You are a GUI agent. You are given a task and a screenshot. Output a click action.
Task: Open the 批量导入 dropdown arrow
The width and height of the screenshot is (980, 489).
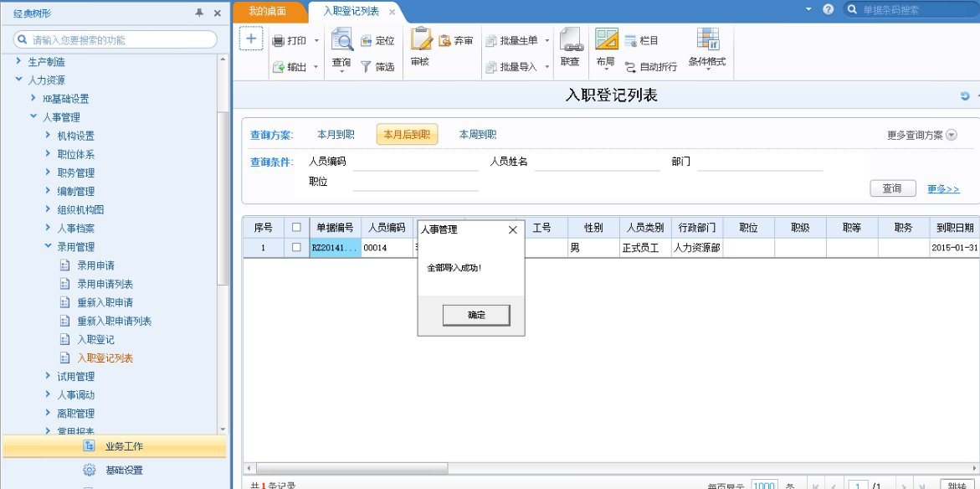(x=546, y=66)
